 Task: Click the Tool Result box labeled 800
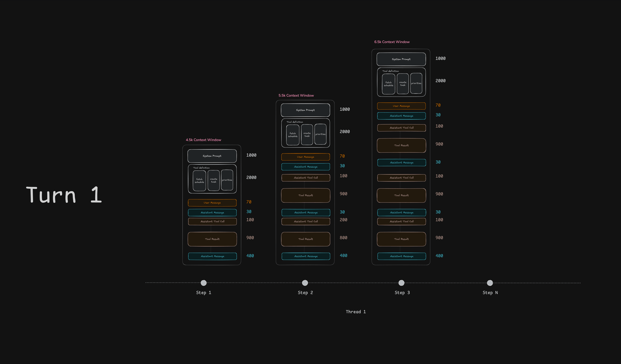tap(306, 239)
